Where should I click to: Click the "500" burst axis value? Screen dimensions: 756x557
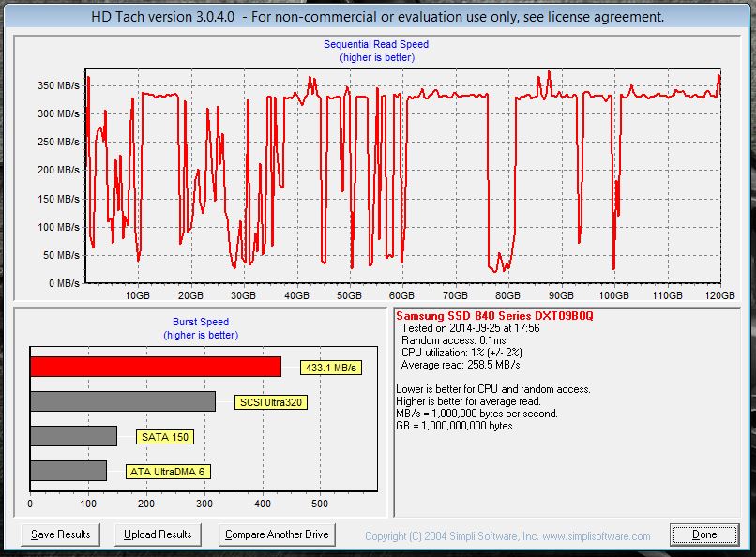tap(320, 504)
